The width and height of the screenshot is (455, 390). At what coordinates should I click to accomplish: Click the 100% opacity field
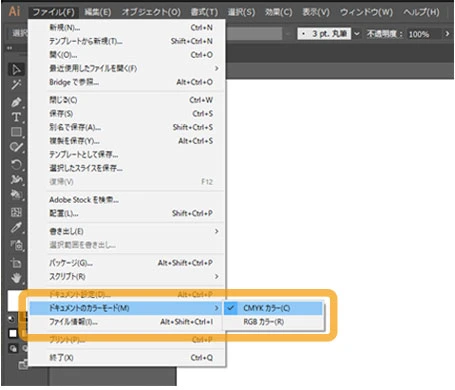click(424, 34)
